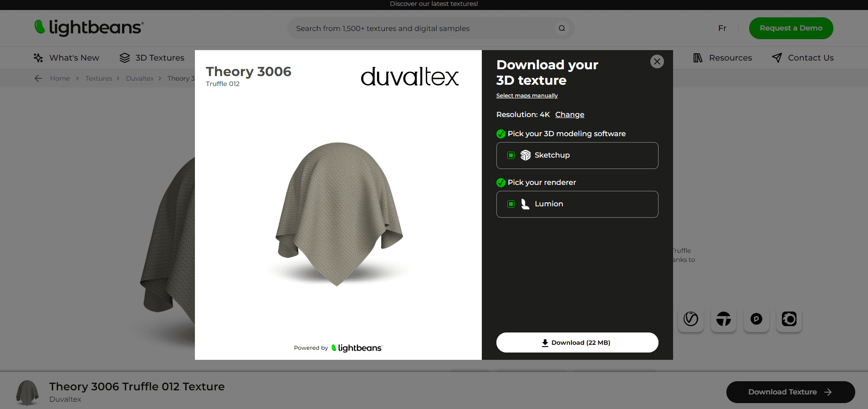
Task: Click the Download (22 MB) button
Action: pyautogui.click(x=577, y=343)
